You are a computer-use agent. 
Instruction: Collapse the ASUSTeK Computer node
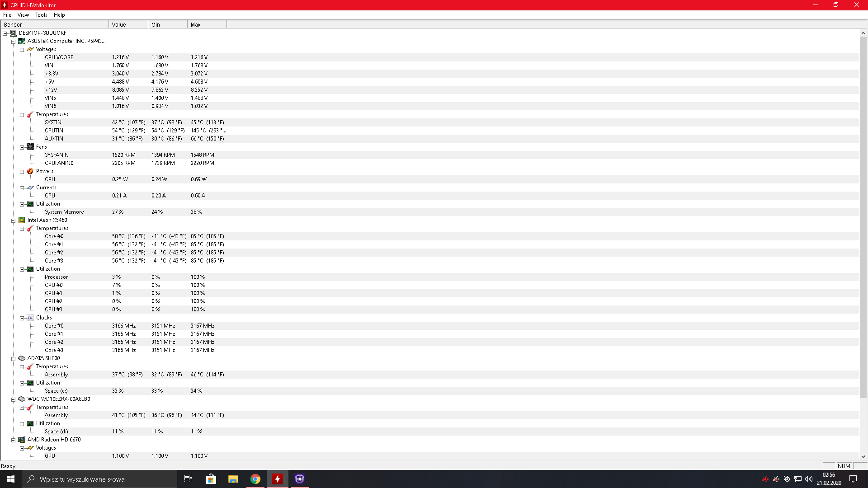(x=14, y=42)
